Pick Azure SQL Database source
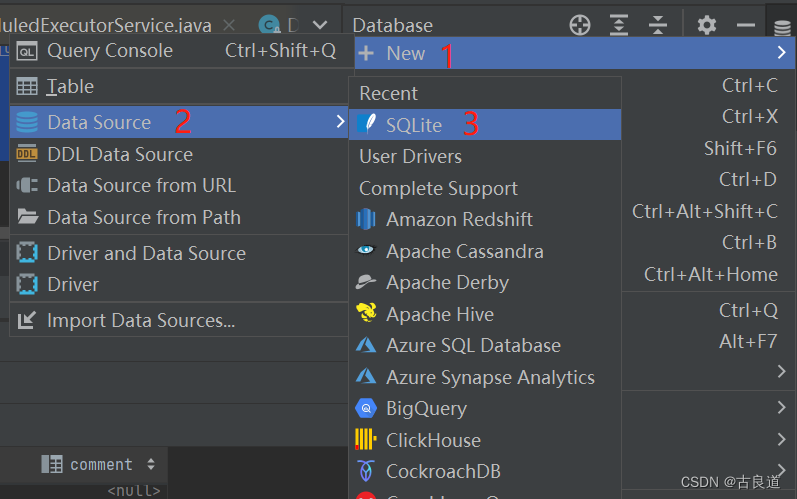The height and width of the screenshot is (499, 797). [485, 346]
